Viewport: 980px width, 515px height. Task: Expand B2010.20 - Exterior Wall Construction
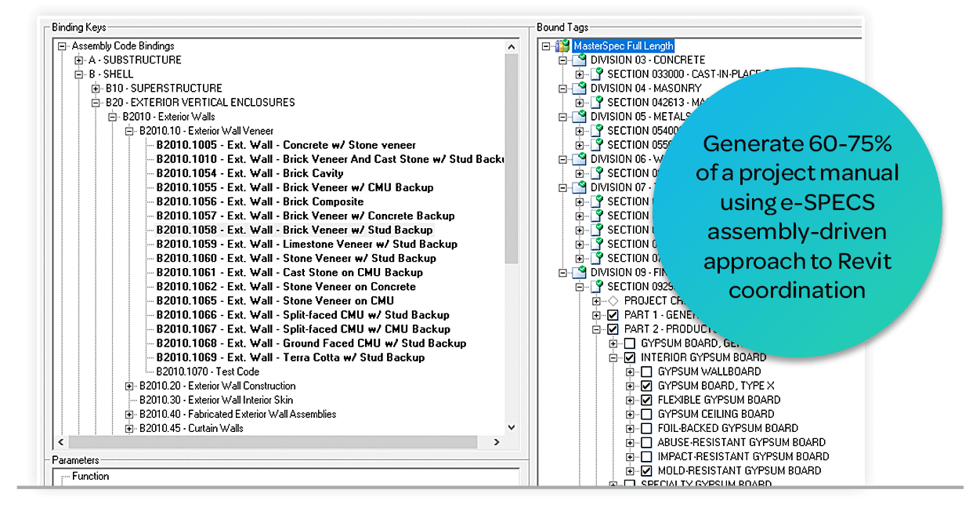pyautogui.click(x=129, y=386)
